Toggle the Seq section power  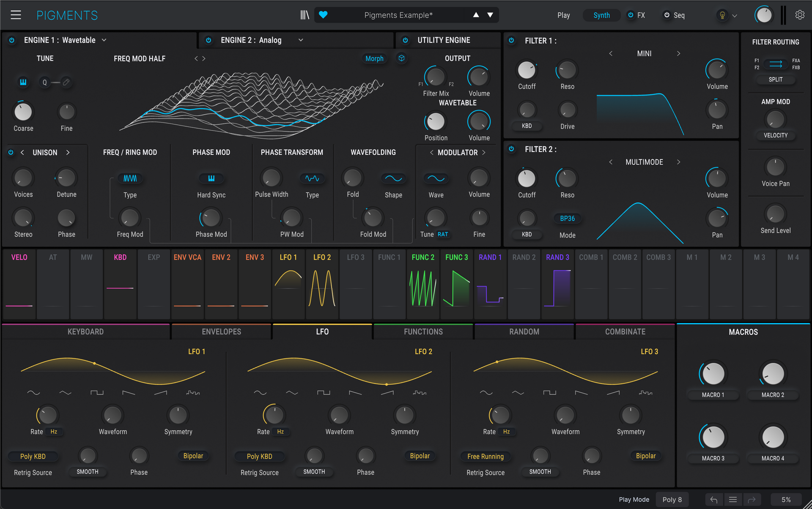[667, 15]
